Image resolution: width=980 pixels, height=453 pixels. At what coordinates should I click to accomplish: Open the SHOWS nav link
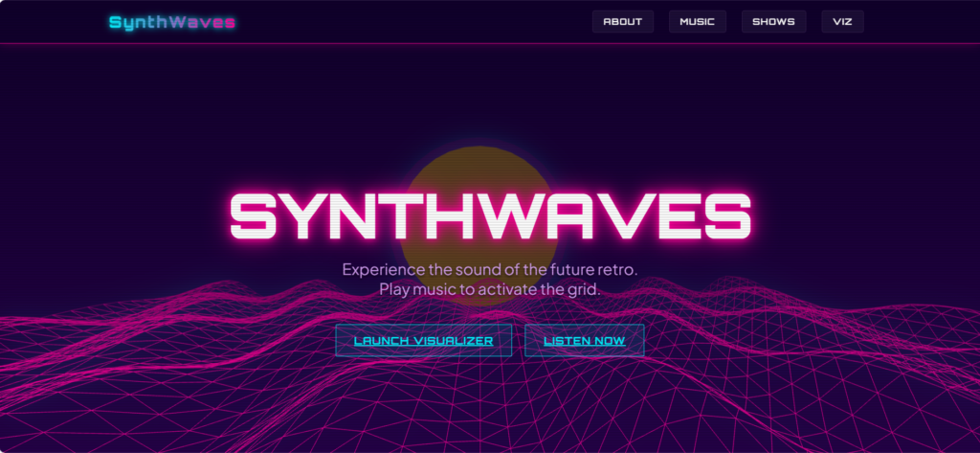tap(773, 21)
